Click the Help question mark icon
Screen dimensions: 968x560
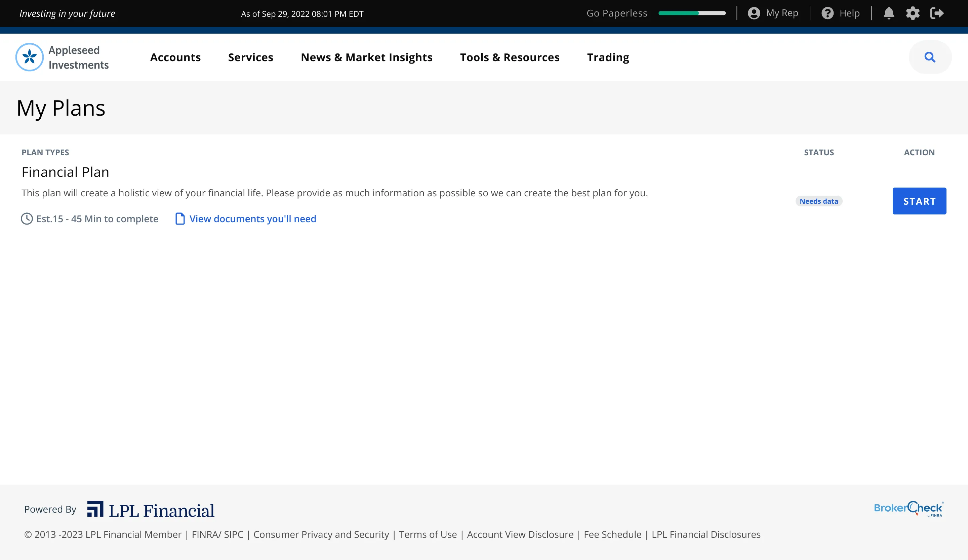(828, 13)
